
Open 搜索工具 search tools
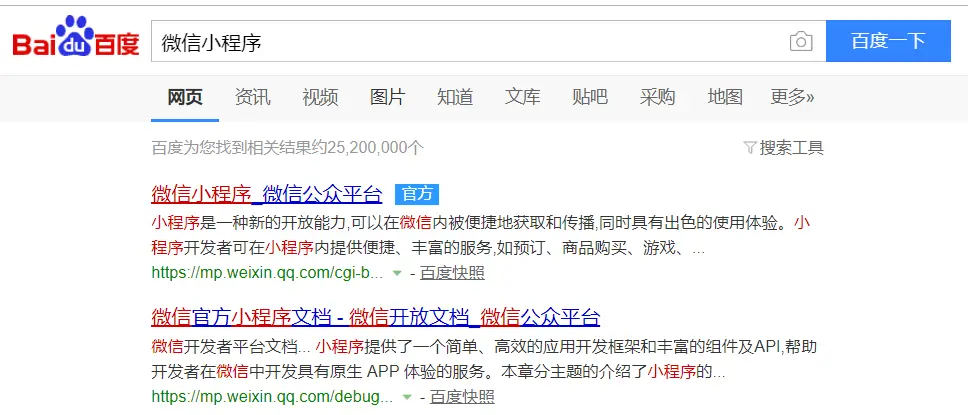point(791,148)
